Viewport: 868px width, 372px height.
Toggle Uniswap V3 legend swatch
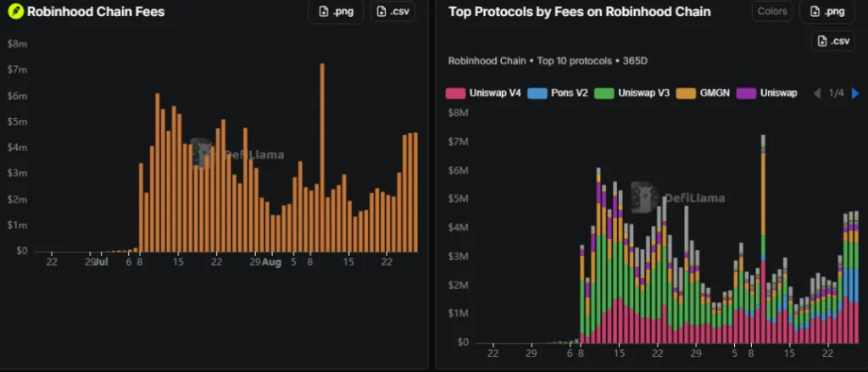coord(604,93)
